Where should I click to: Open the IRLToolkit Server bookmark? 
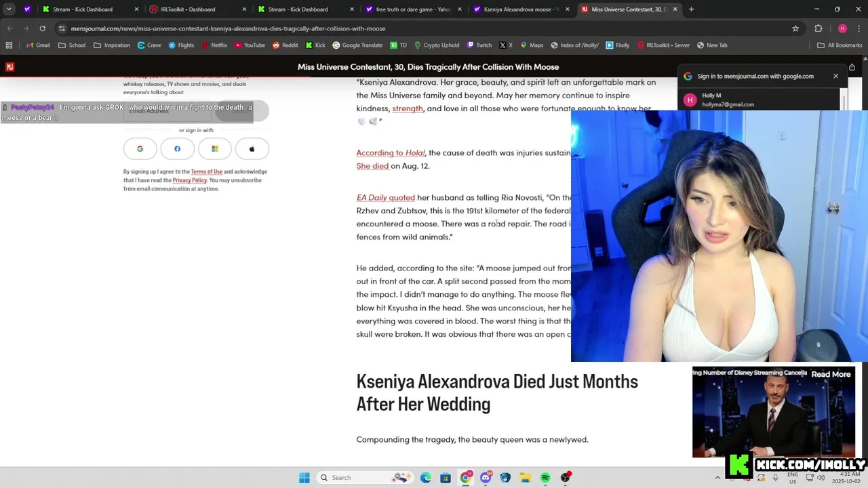[663, 45]
